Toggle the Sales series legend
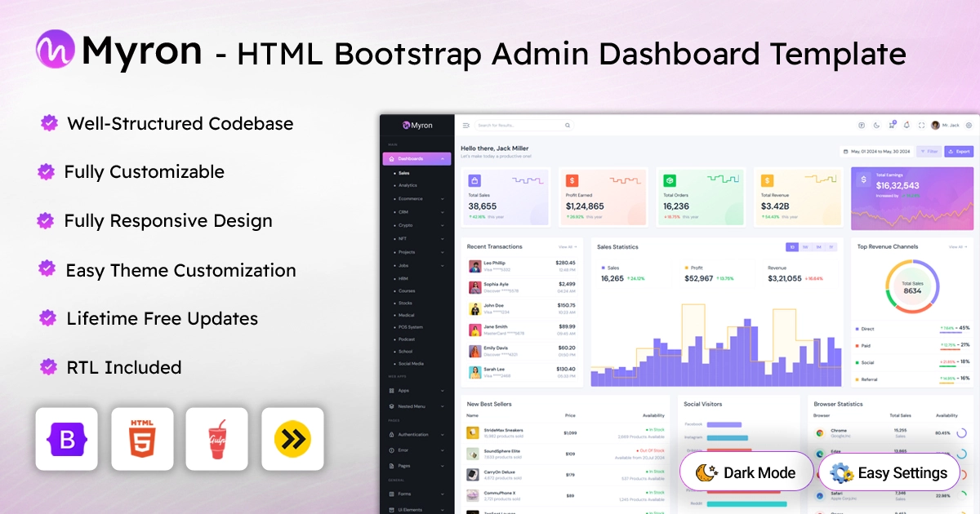Viewport: 980px width, 514px height. point(610,267)
